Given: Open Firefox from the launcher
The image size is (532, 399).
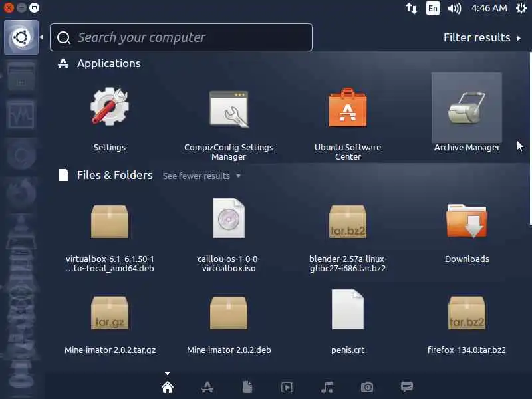Looking at the screenshot, I should coord(21,194).
